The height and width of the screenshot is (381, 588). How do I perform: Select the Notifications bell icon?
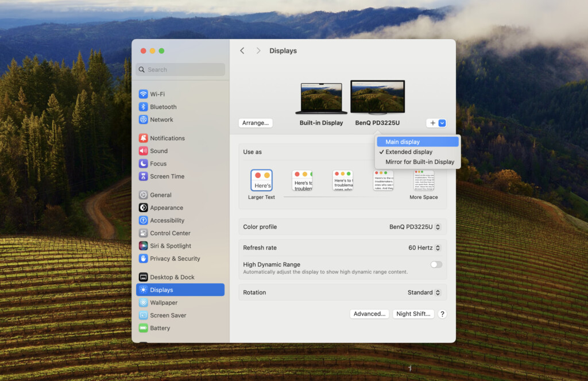(x=143, y=138)
